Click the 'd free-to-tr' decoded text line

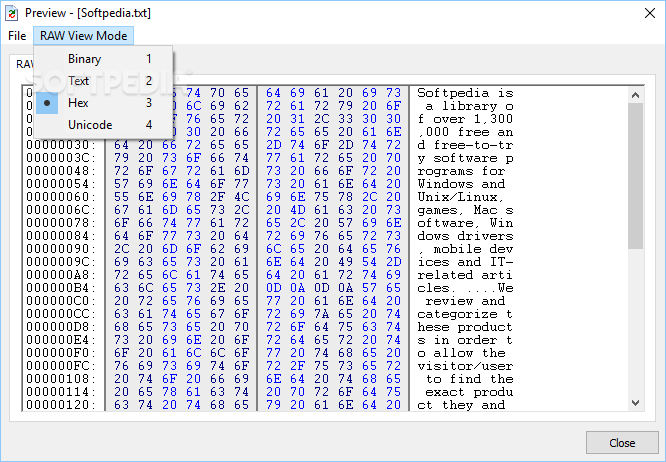466,145
